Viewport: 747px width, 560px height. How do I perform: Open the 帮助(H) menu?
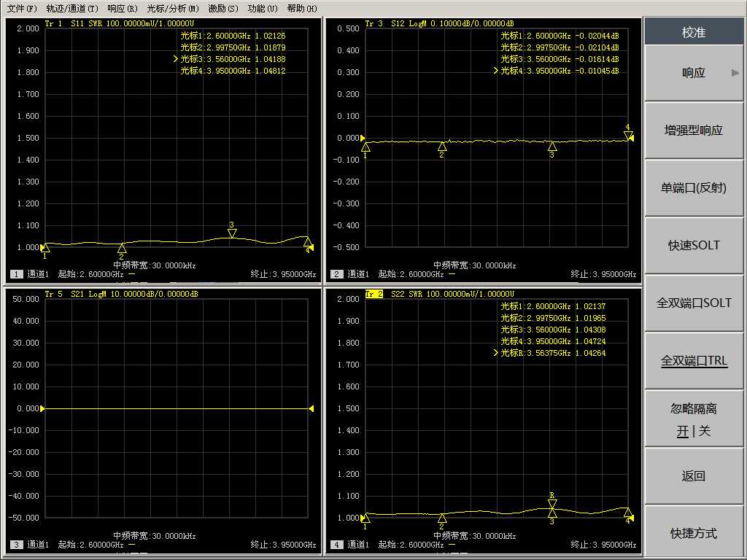tap(303, 9)
